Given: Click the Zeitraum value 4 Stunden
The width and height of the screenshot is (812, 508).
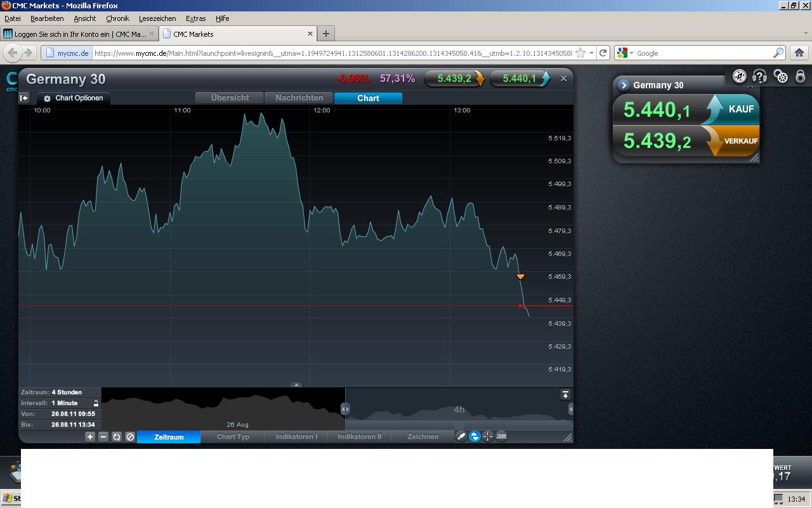Looking at the screenshot, I should [x=67, y=392].
